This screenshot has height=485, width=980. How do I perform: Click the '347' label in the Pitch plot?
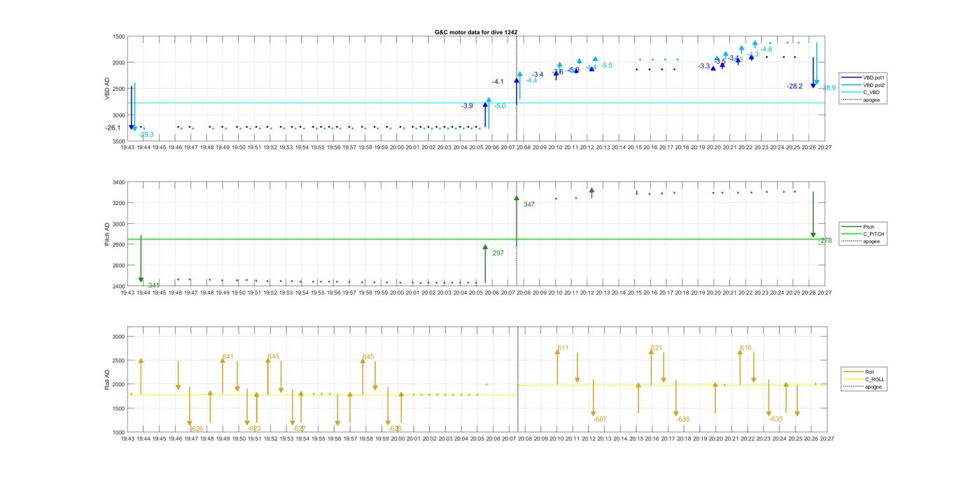pyautogui.click(x=529, y=204)
